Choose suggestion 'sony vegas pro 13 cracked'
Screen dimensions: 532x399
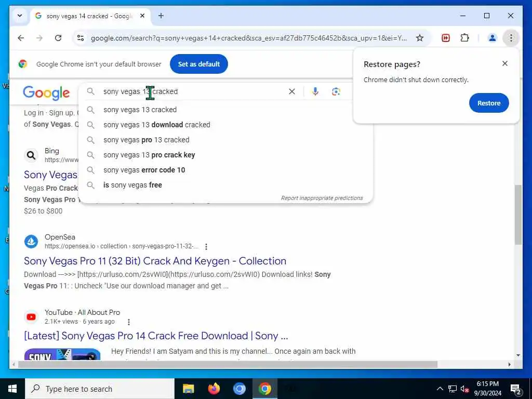coord(227,140)
